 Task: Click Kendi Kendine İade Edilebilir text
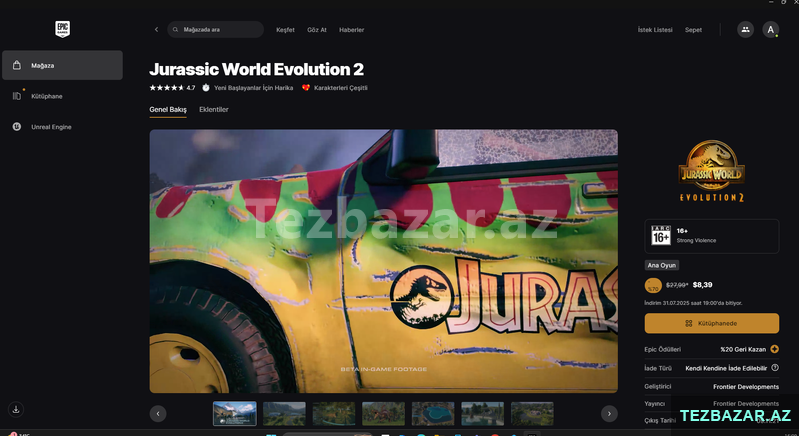click(726, 368)
